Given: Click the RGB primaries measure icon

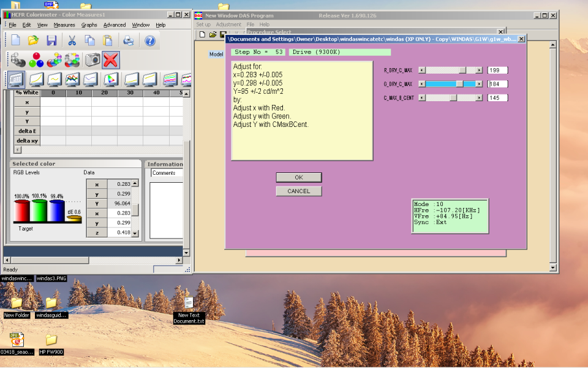Looking at the screenshot, I should click(36, 60).
